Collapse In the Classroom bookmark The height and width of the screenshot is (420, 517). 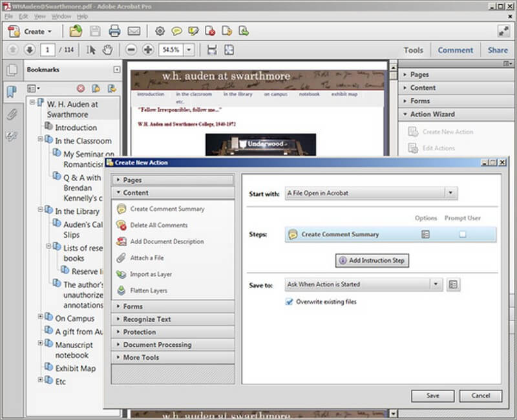40,139
